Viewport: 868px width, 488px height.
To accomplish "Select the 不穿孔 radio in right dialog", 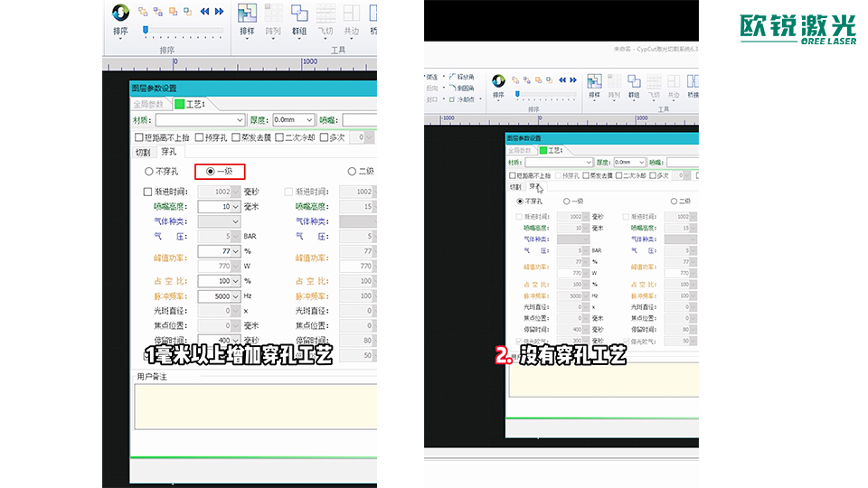I will (520, 202).
